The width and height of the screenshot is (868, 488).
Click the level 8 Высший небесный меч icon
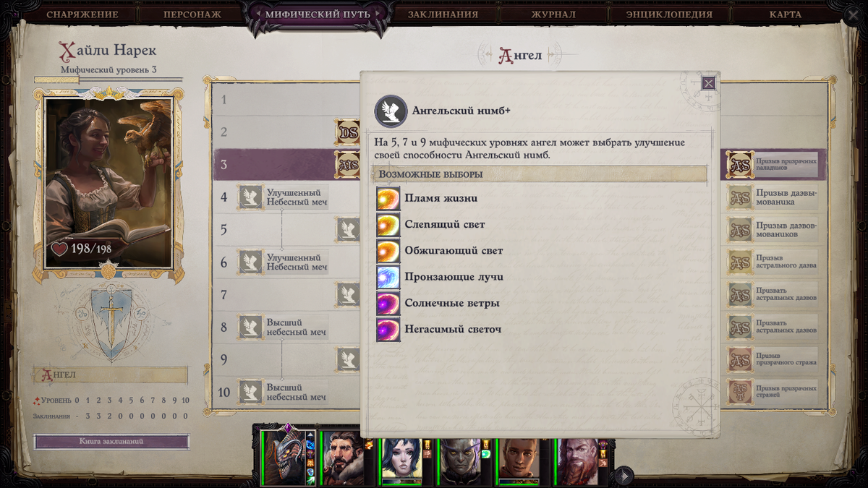[250, 327]
